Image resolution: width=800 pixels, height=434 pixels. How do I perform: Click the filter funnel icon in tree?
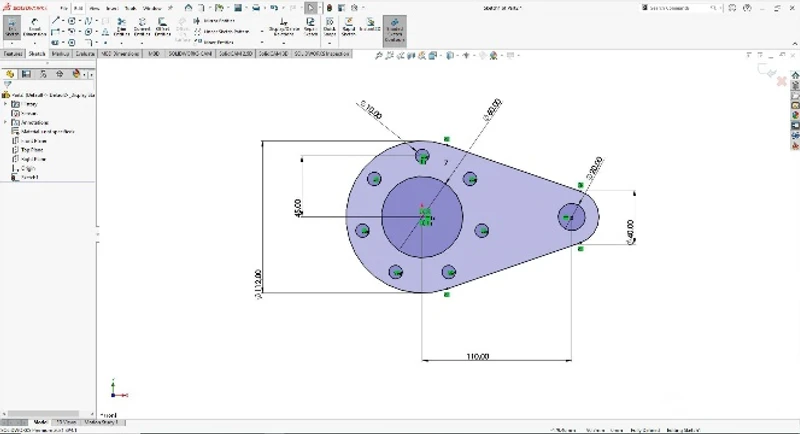pyautogui.click(x=7, y=84)
